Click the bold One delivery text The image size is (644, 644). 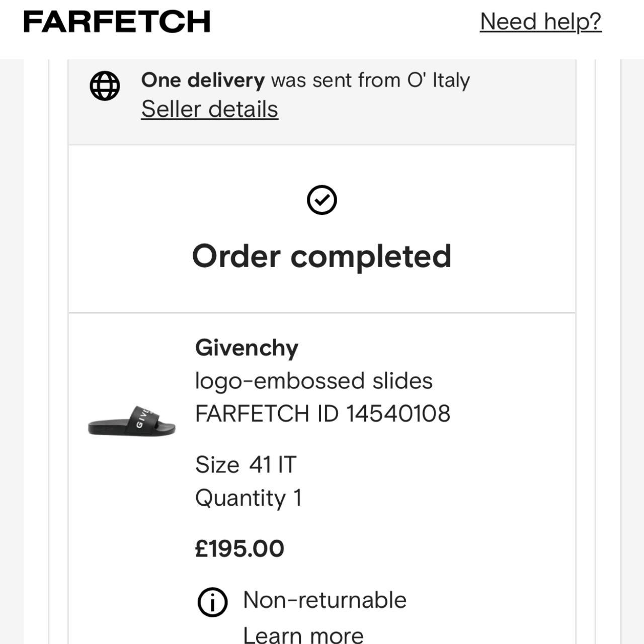pos(203,80)
